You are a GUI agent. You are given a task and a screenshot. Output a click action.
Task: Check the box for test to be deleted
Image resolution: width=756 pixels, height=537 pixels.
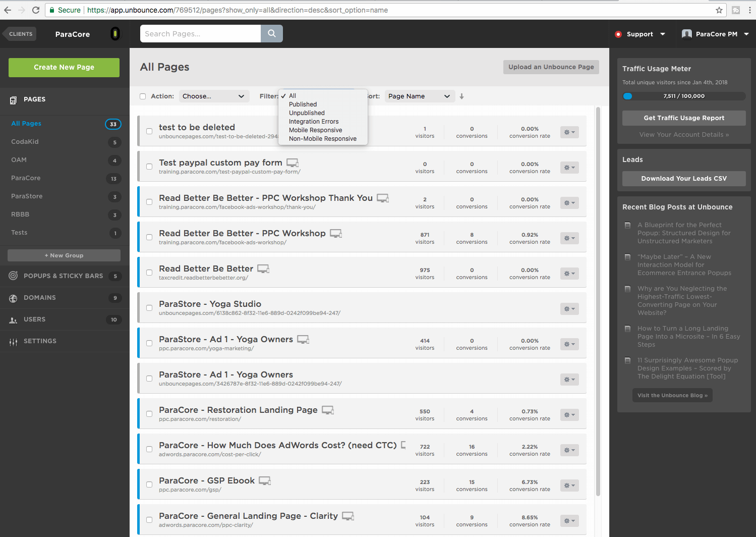click(x=149, y=131)
